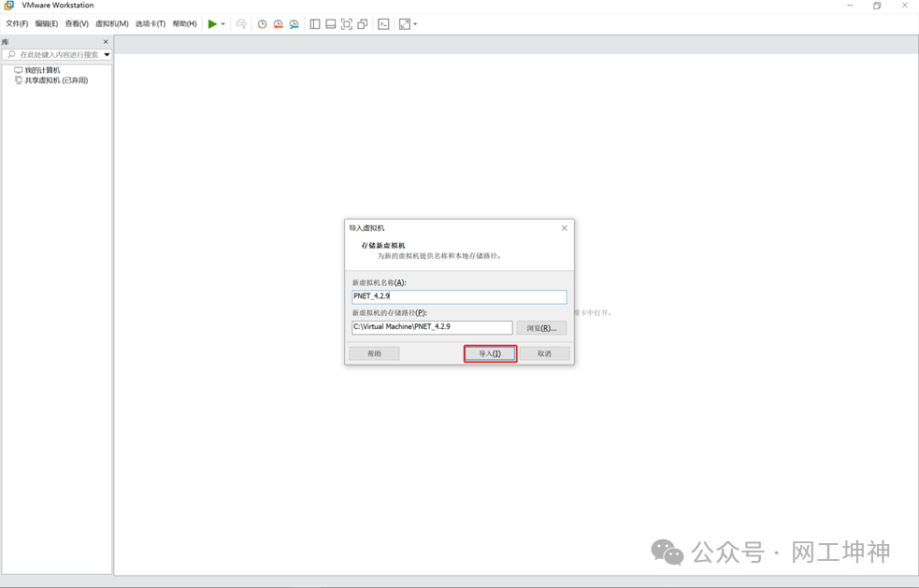Click the stretch guest display icon
919x588 pixels.
coord(405,24)
